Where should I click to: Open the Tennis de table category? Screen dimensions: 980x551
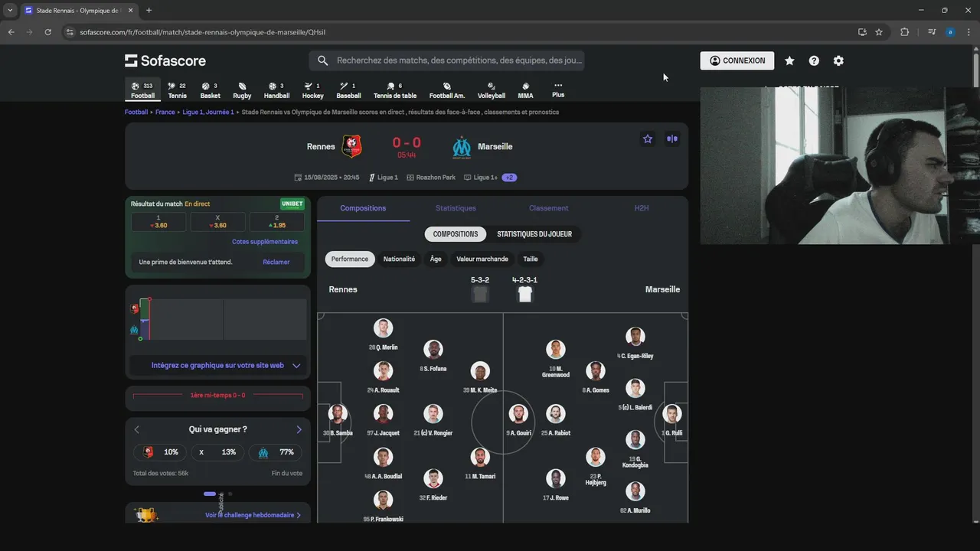coord(395,90)
